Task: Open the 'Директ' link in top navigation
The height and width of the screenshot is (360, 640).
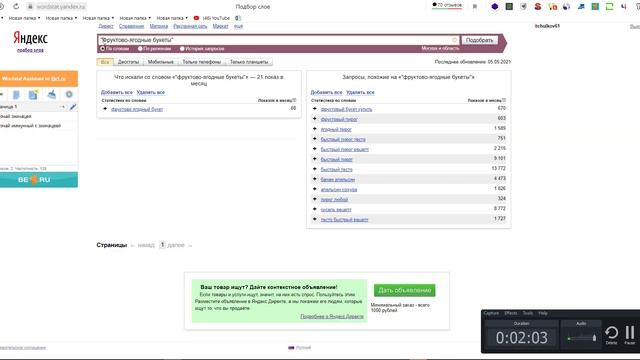Action: pos(106,26)
